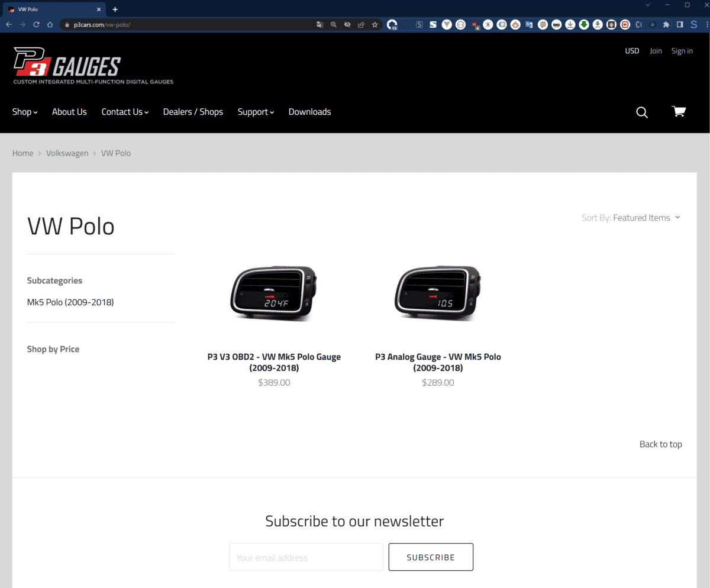
Task: Open P3 V3 OBD2 VW Mk5 Polo Gauge title
Action: tap(274, 362)
